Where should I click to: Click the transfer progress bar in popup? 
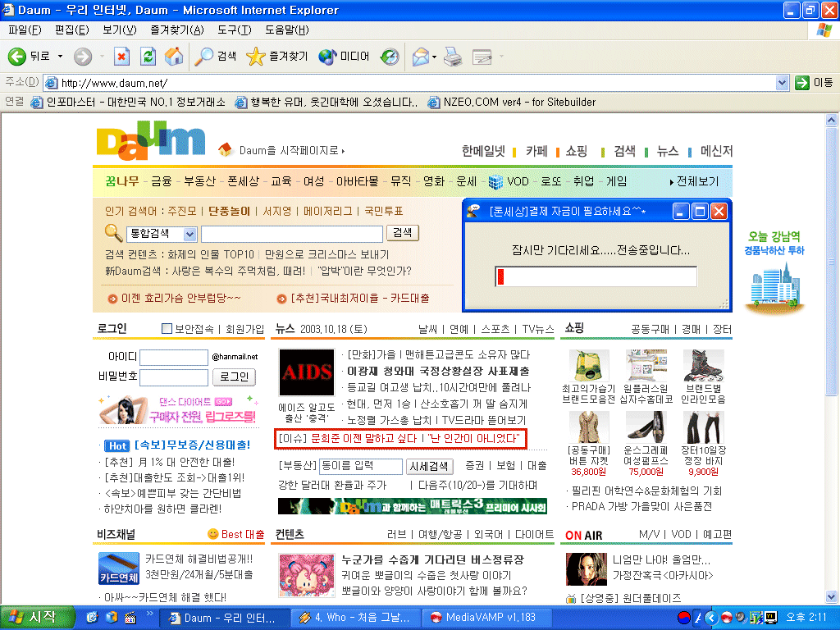pos(596,276)
